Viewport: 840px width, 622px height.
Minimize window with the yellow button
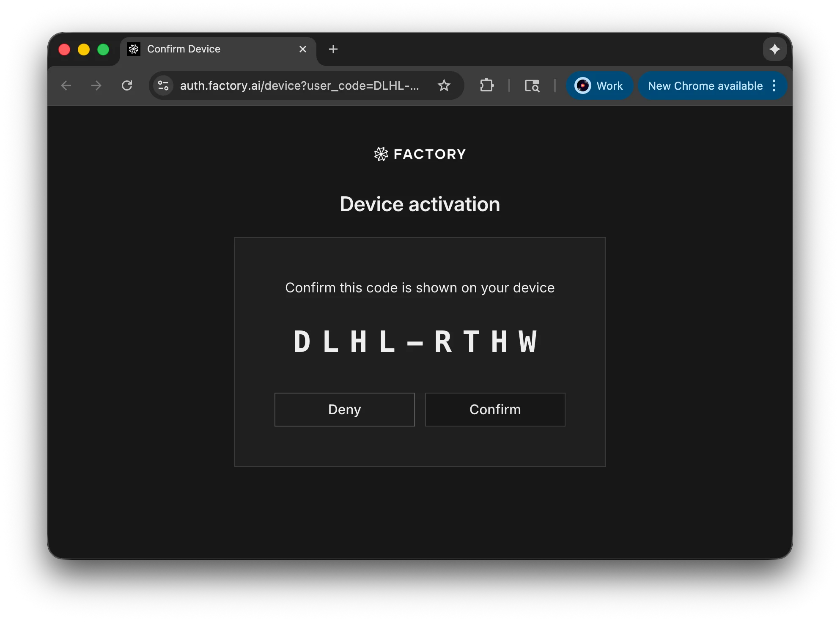click(84, 50)
